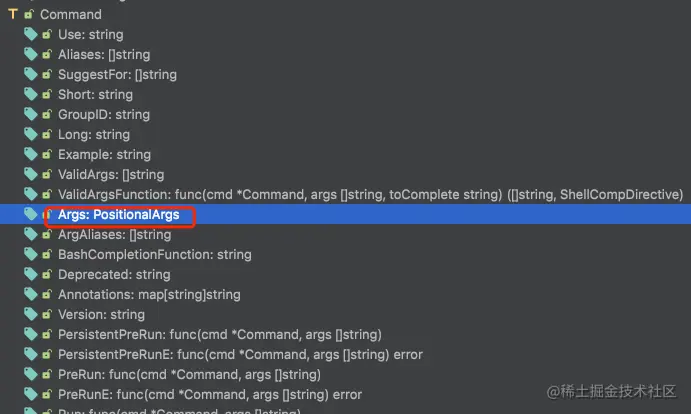Click the field icon beside GroupID
The image size is (691, 414).
31,114
